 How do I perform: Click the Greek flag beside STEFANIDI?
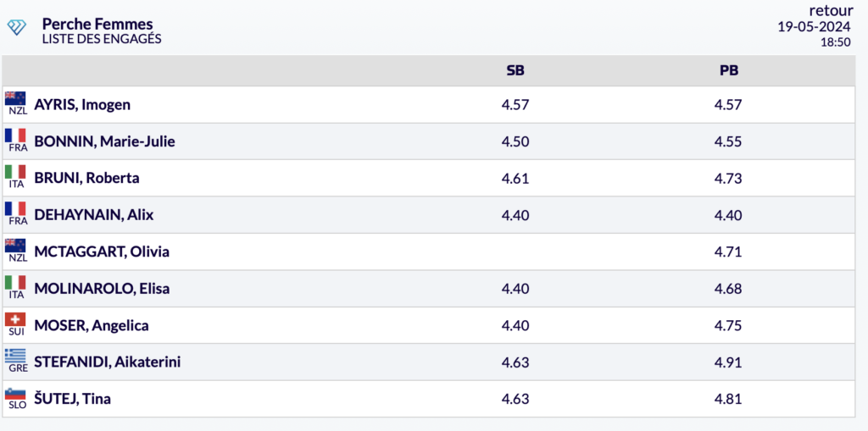point(15,356)
